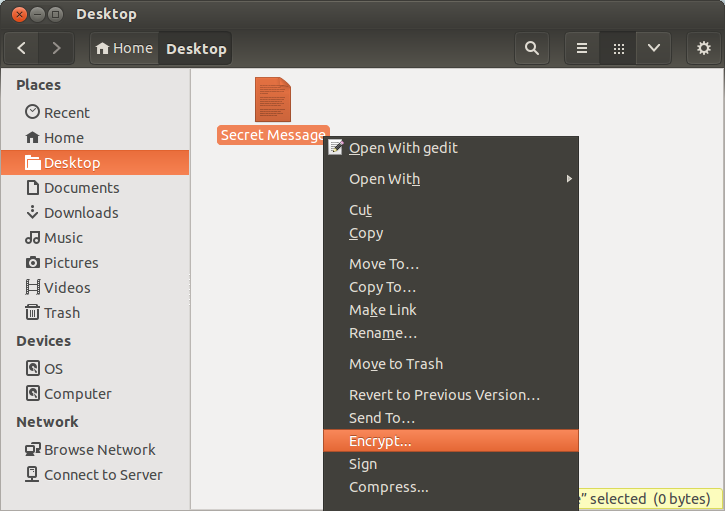This screenshot has width=725, height=511.
Task: Select Connect to Server
Action: [102, 475]
